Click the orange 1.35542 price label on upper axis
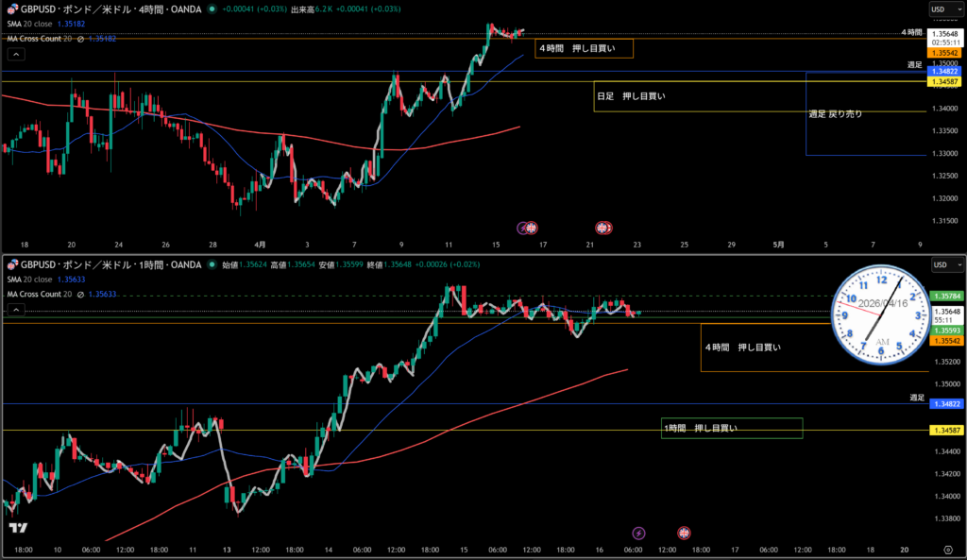The image size is (967, 560). coord(944,54)
